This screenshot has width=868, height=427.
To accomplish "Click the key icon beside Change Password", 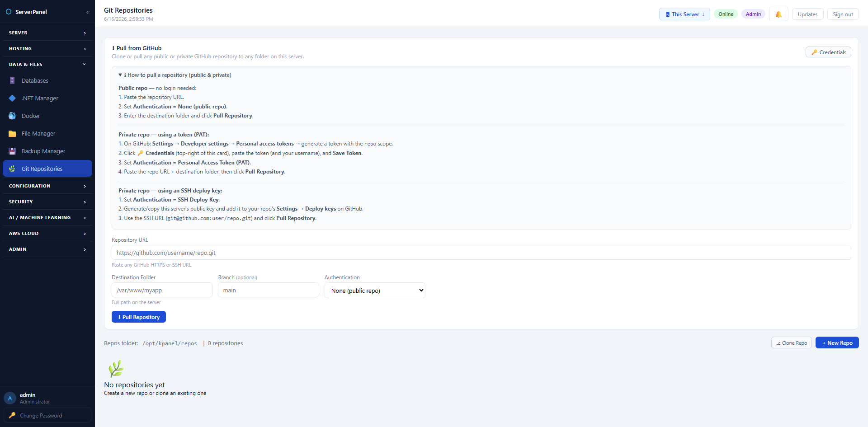I will point(12,415).
